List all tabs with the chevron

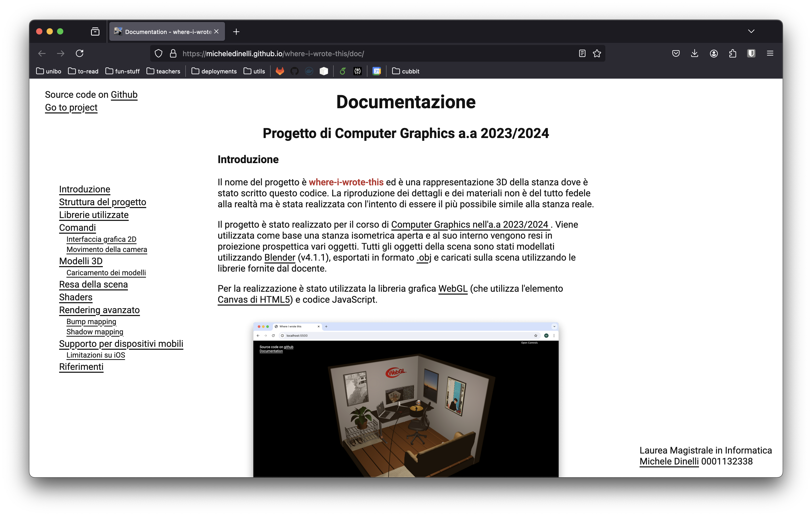[x=751, y=31]
